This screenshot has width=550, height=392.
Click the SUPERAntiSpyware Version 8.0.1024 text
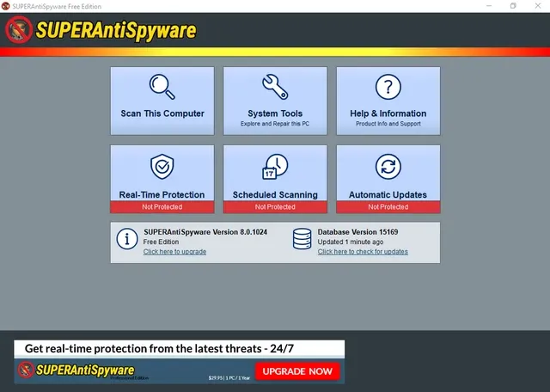point(205,232)
